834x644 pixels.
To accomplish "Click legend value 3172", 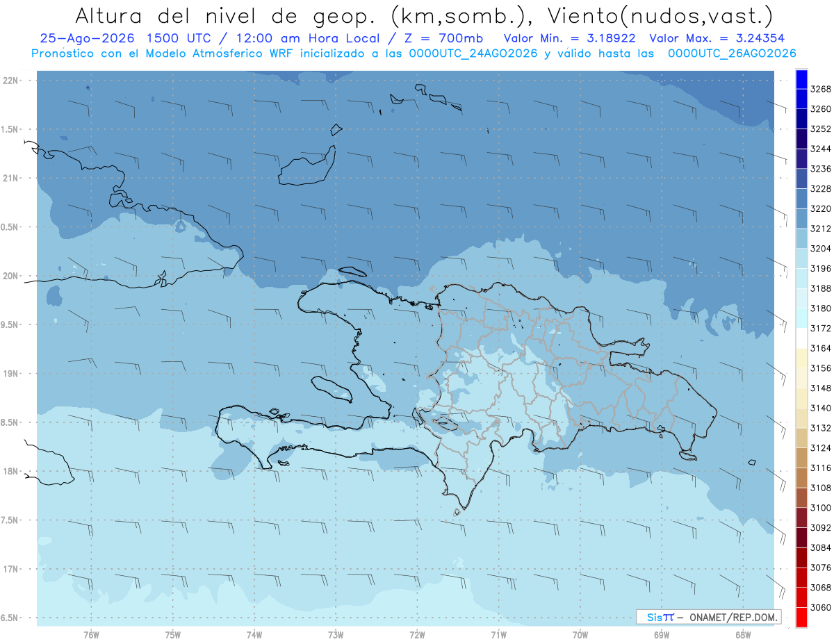I will (821, 329).
